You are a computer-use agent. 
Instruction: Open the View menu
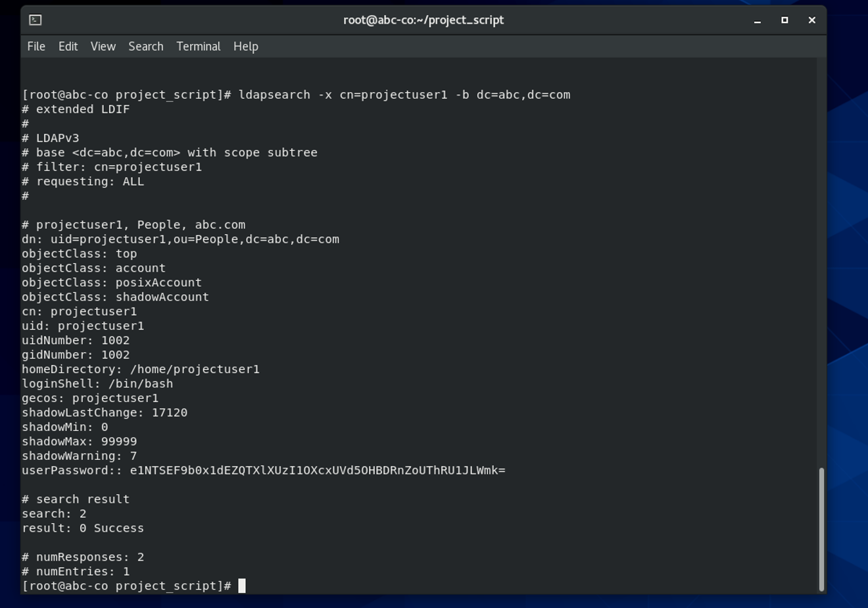click(x=103, y=46)
